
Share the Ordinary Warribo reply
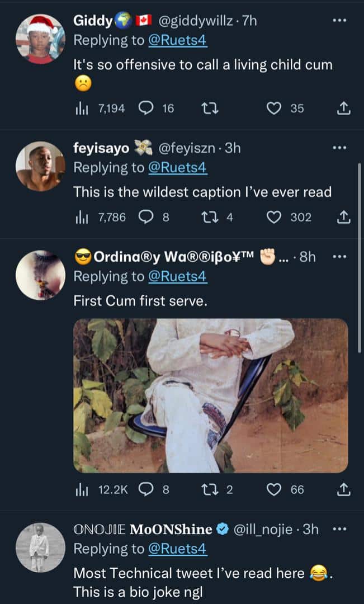click(x=344, y=490)
